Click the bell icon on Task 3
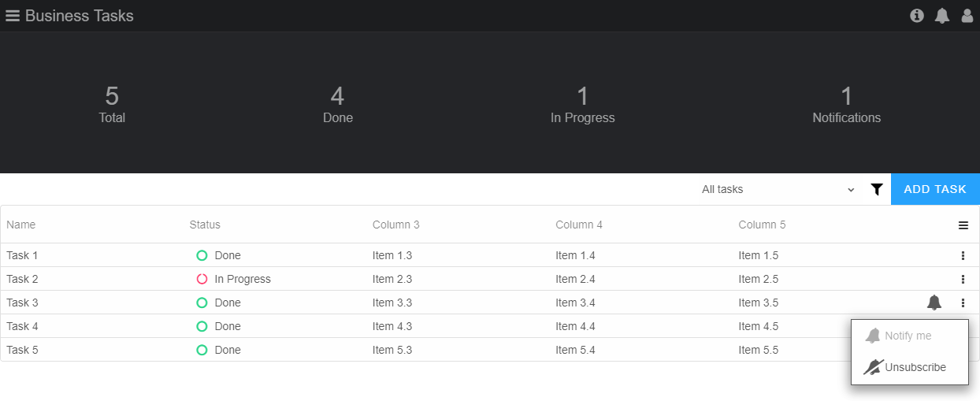This screenshot has height=401, width=980. [934, 303]
